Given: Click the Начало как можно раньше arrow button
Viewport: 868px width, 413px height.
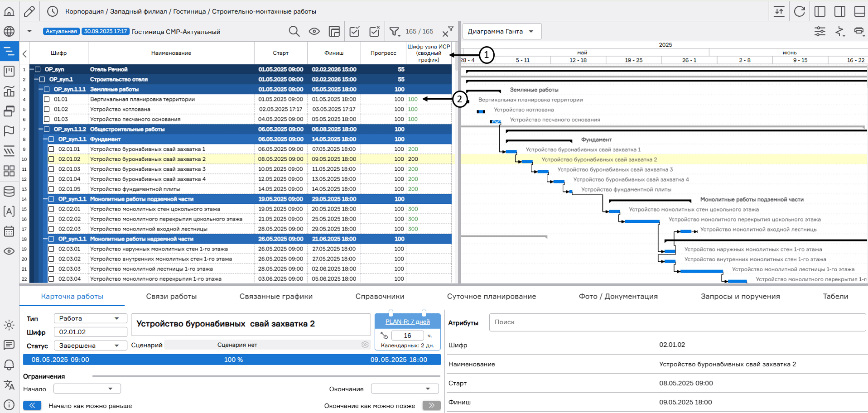Looking at the screenshot, I should pyautogui.click(x=32, y=405).
